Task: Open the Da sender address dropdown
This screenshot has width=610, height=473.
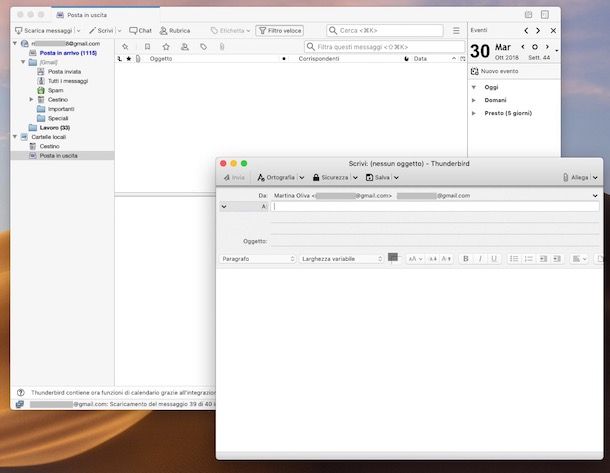Action: coord(595,196)
